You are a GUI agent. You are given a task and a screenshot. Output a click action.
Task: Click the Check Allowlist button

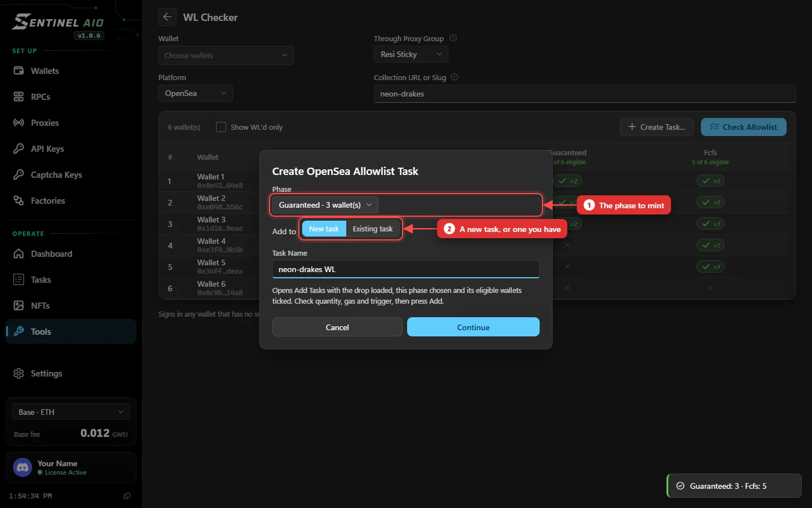pyautogui.click(x=744, y=127)
